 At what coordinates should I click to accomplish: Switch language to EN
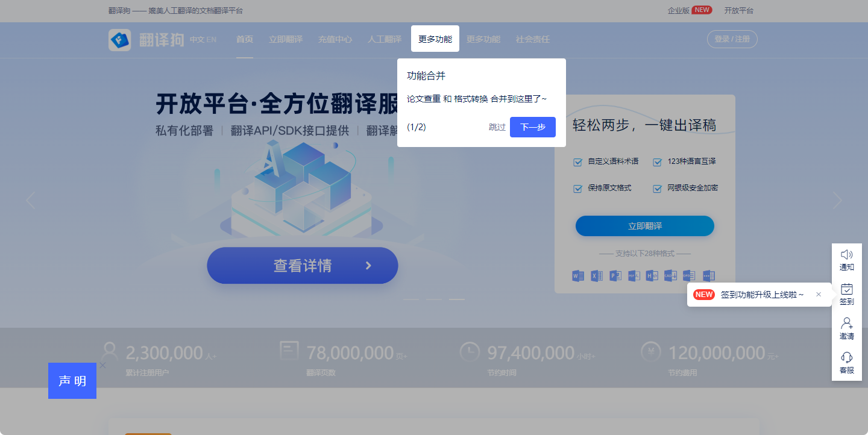[211, 40]
